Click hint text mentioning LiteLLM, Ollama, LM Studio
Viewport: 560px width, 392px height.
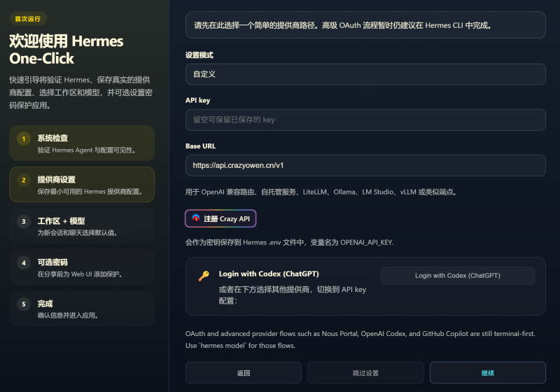click(x=321, y=192)
